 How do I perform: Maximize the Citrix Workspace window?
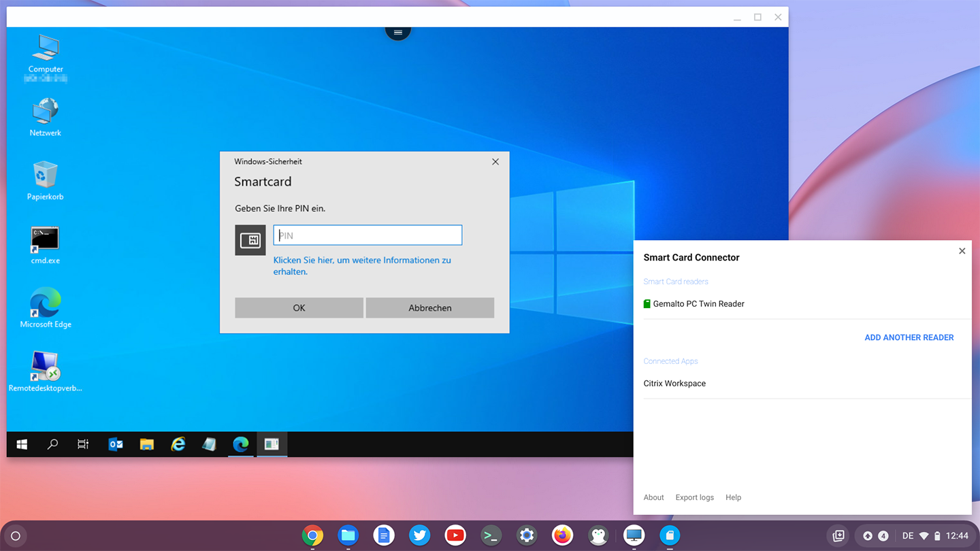pos(757,17)
